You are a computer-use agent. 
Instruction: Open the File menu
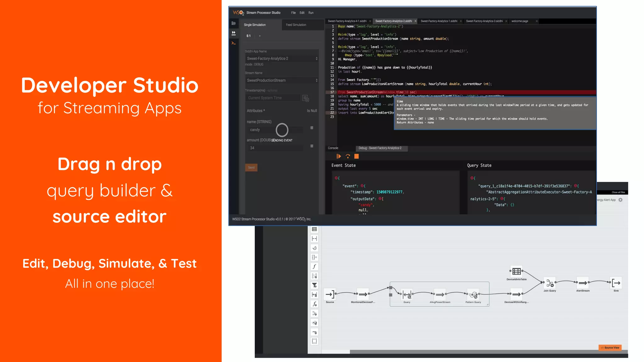[293, 13]
